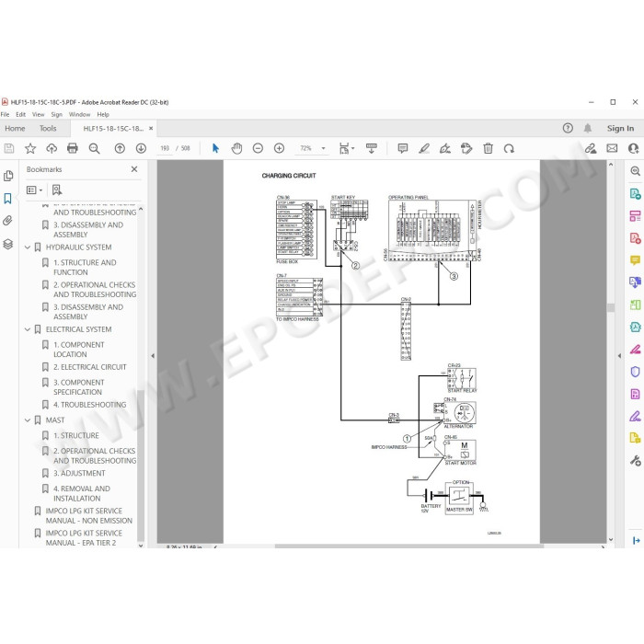Click the scrolling mode keyboard icon
Image resolution: width=644 pixels, height=644 pixels.
point(372,148)
